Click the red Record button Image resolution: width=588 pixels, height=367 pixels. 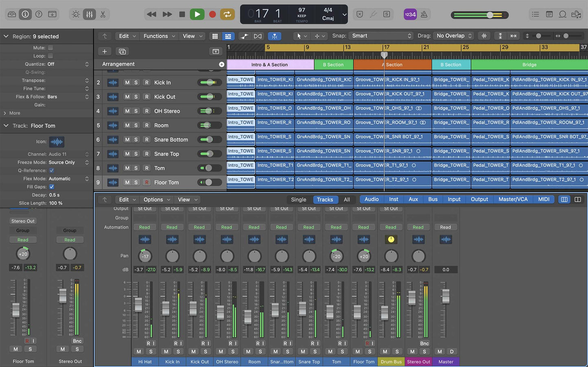coord(212,14)
